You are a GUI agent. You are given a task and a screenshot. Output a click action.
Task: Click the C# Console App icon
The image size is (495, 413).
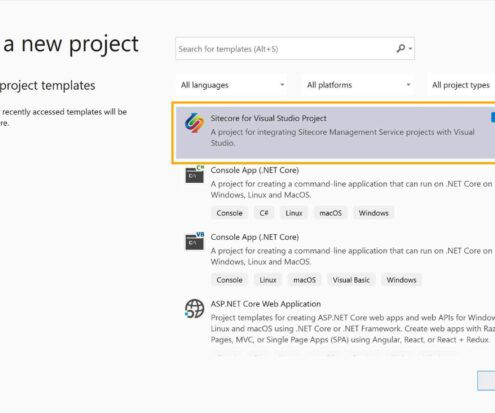[x=195, y=174]
